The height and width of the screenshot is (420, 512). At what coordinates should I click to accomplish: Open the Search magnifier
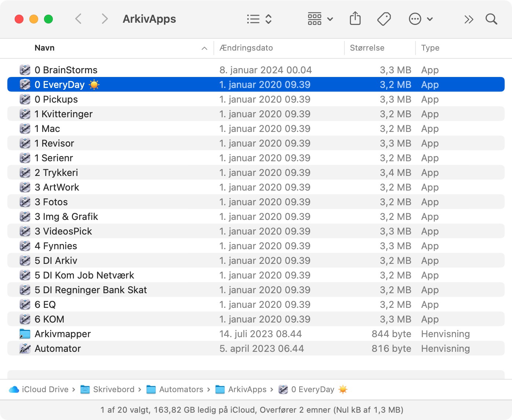pos(491,19)
